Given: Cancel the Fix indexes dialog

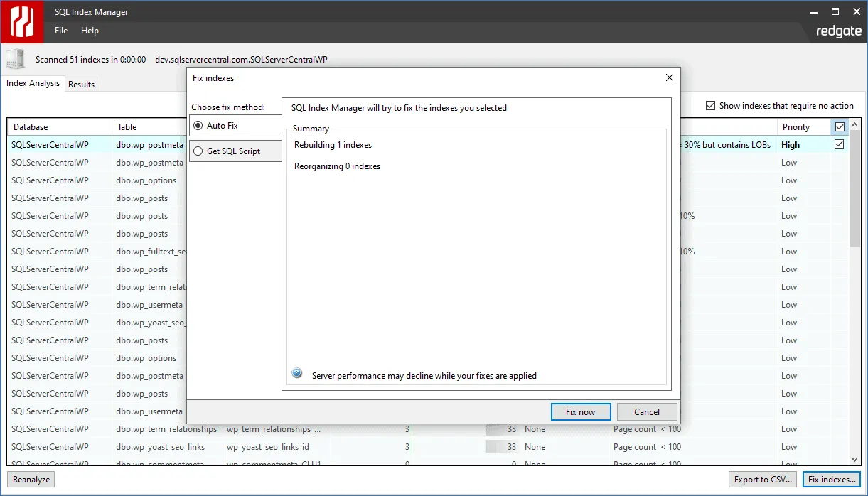Looking at the screenshot, I should [x=647, y=411].
